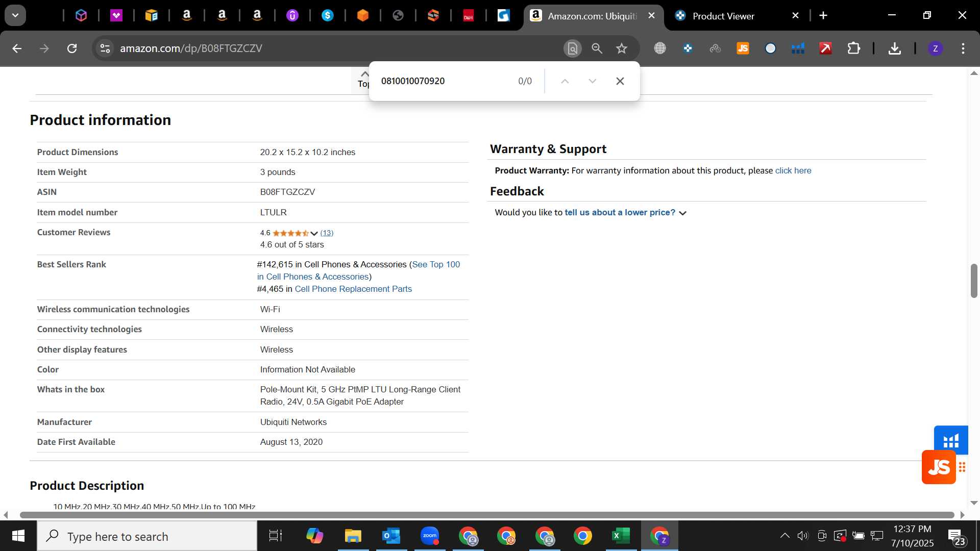Open the tab search dropdown chevron

pos(15,15)
